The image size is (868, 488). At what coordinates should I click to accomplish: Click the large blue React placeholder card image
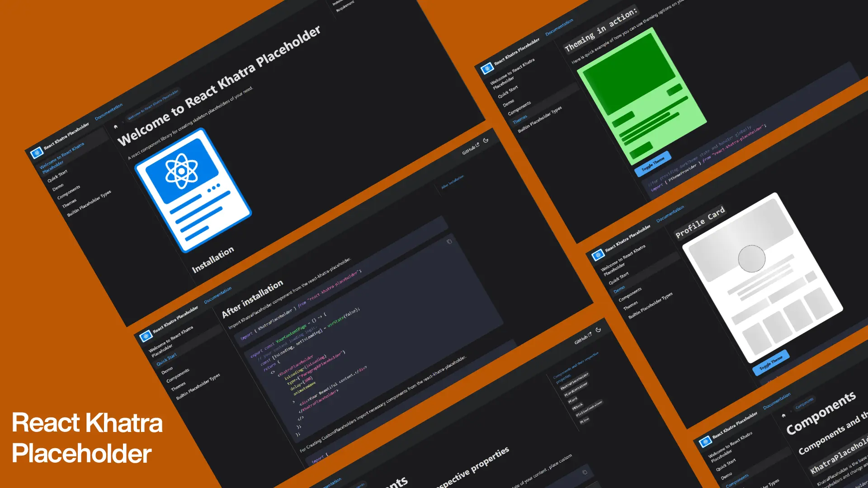[x=193, y=190]
